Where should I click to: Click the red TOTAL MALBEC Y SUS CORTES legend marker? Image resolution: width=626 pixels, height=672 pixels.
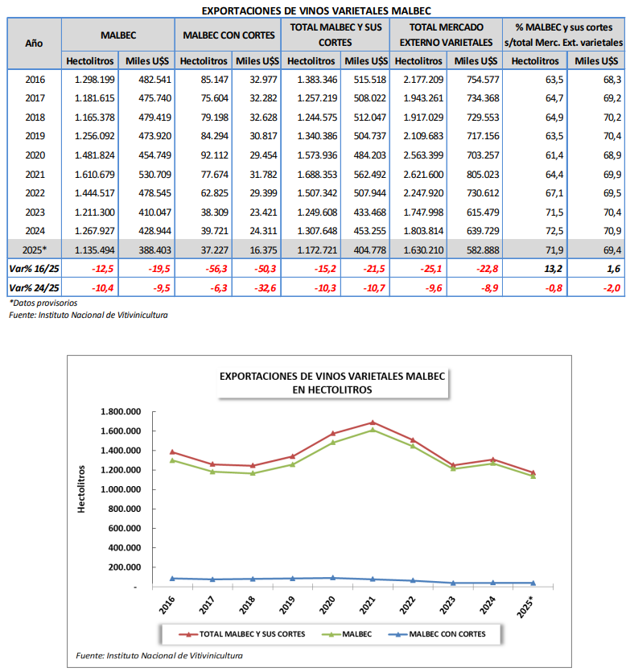click(x=185, y=635)
